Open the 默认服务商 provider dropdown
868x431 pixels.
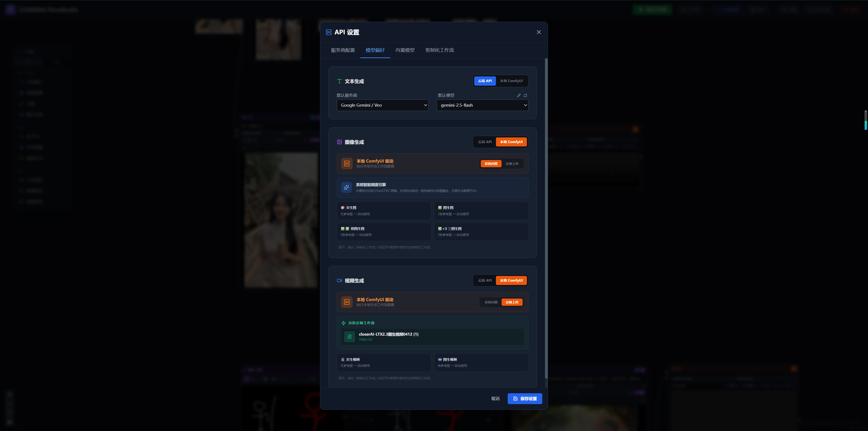382,105
